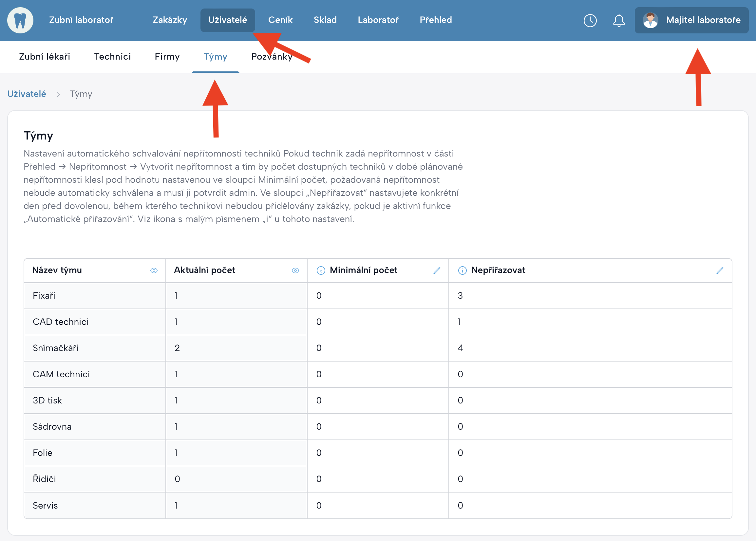Toggle eye icon in Aktuální počet column
The width and height of the screenshot is (756, 541).
point(295,270)
